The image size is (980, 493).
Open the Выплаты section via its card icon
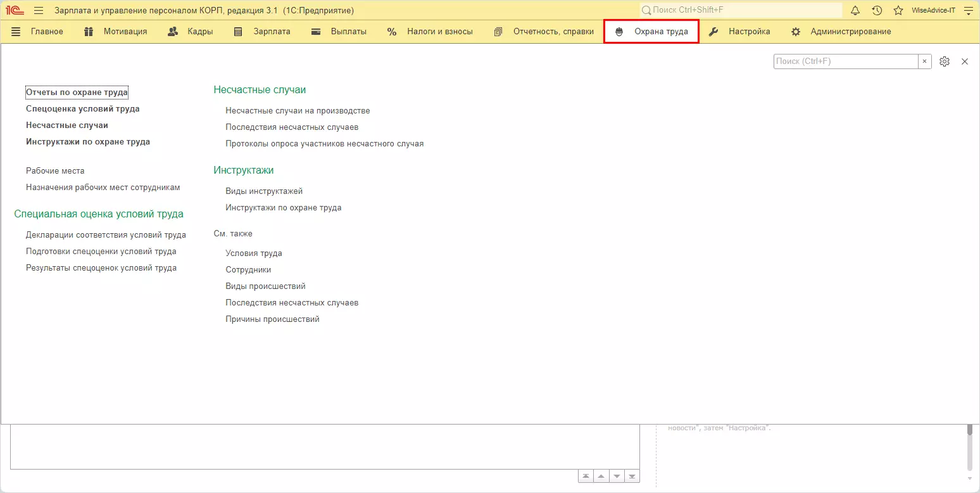coord(316,32)
